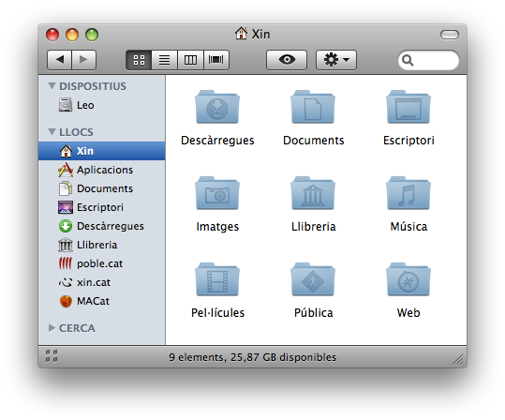The height and width of the screenshot is (420, 505).
Task: Toggle toolbar with the pill button
Action: point(450,35)
